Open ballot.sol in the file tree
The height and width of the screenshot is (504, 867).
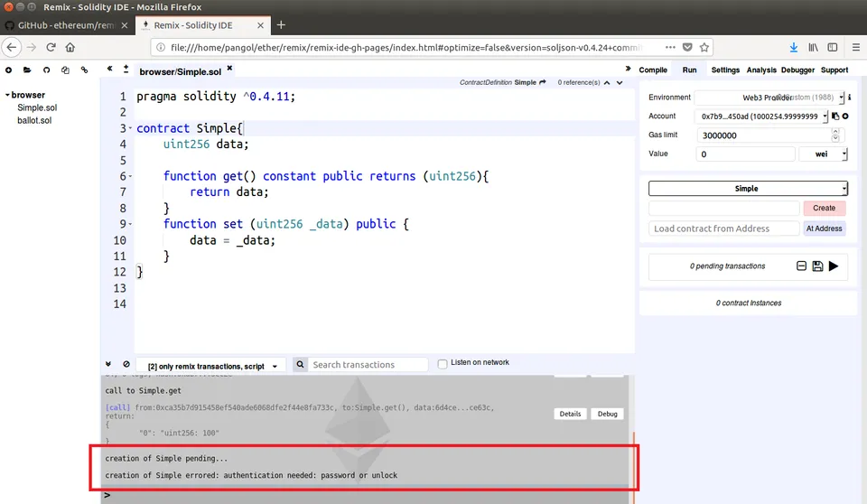(x=34, y=121)
